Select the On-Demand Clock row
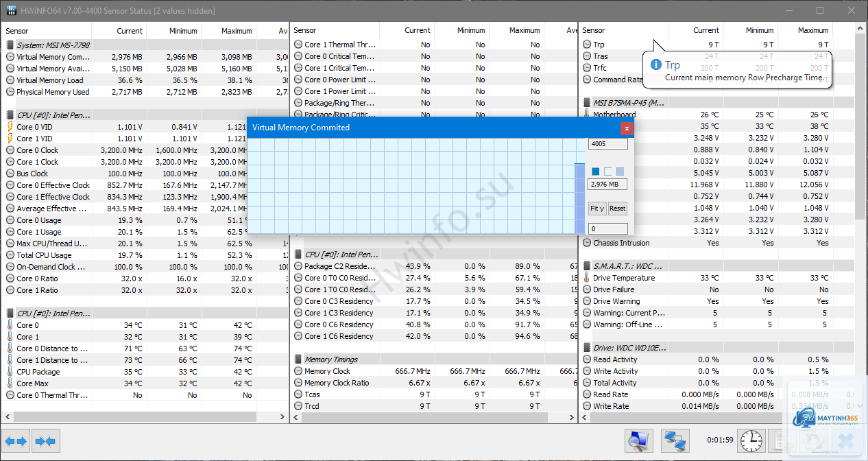 [x=144, y=267]
